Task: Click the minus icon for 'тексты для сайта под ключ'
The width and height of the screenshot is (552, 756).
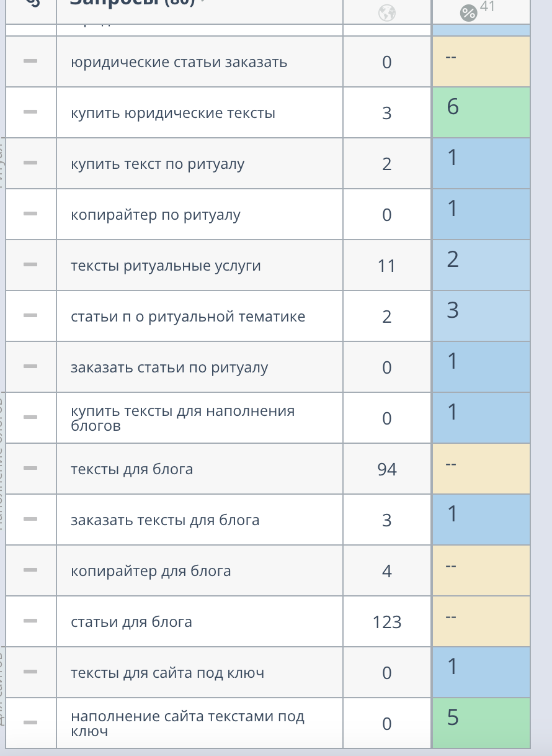Action: pos(30,672)
